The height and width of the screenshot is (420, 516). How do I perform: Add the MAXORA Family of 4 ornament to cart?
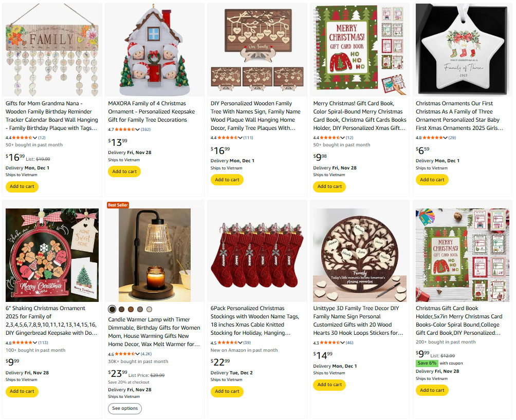point(124,171)
